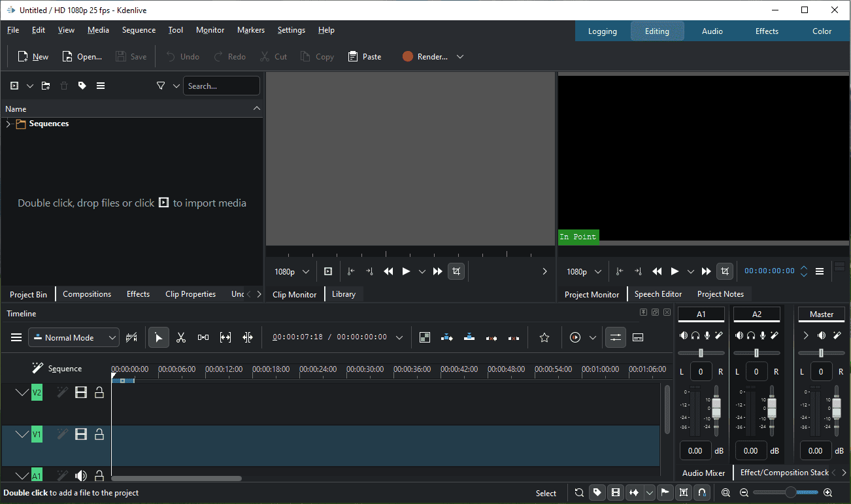Viewport: 851px width, 504px height.
Task: Switch to Color workspace layout
Action: pos(822,31)
